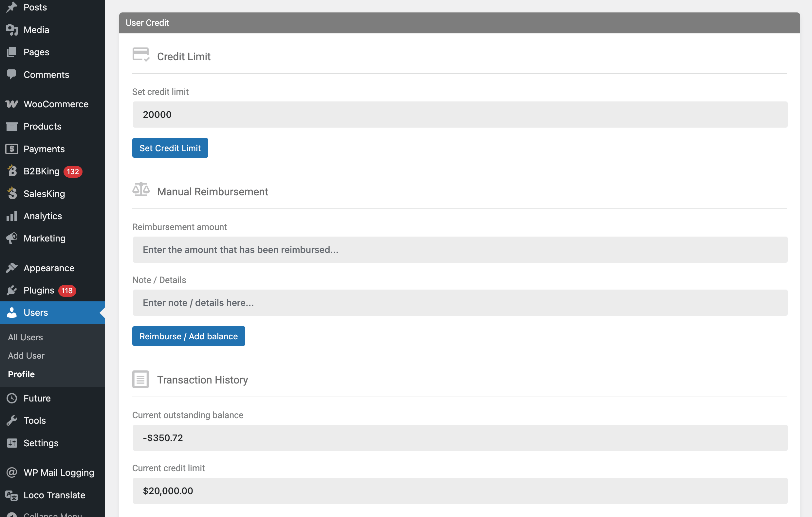812x517 pixels.
Task: Click the WP Mail Logging @ icon
Action: click(12, 472)
